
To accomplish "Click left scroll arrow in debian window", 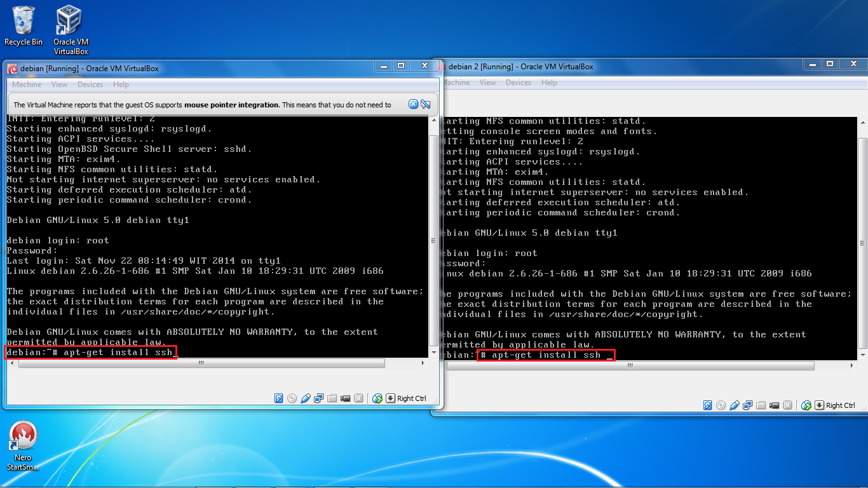I will (x=11, y=363).
